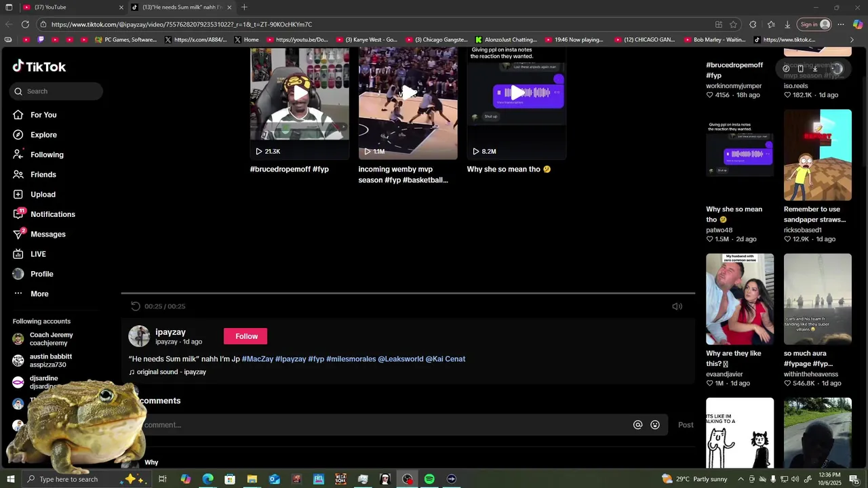Open the LIVE section

click(x=30, y=254)
